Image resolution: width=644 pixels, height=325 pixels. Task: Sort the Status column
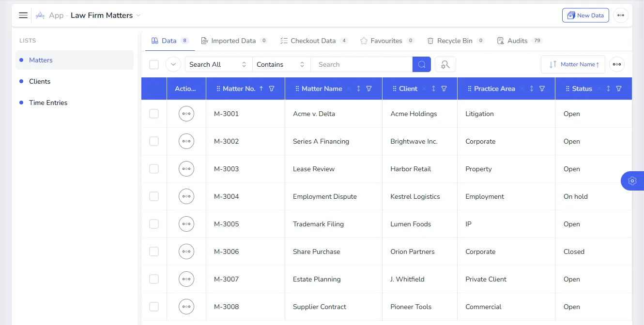point(608,89)
